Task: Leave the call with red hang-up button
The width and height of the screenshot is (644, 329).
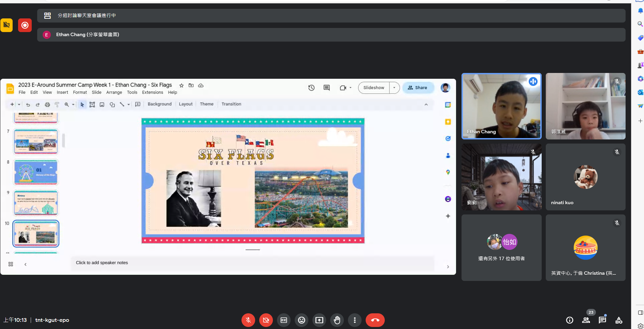Action: (375, 320)
